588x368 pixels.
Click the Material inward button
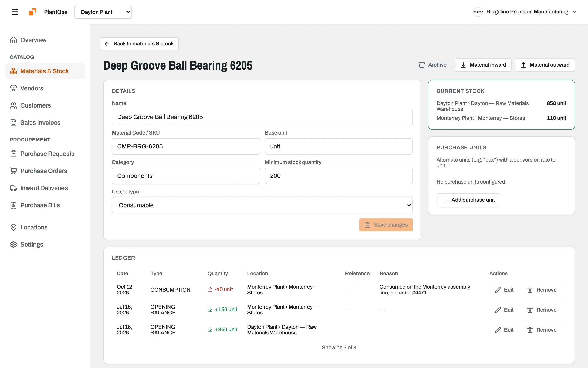(x=483, y=65)
